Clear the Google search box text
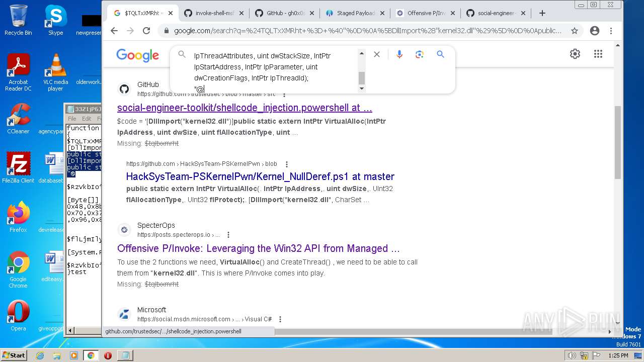The height and width of the screenshot is (362, 644). pos(376,54)
